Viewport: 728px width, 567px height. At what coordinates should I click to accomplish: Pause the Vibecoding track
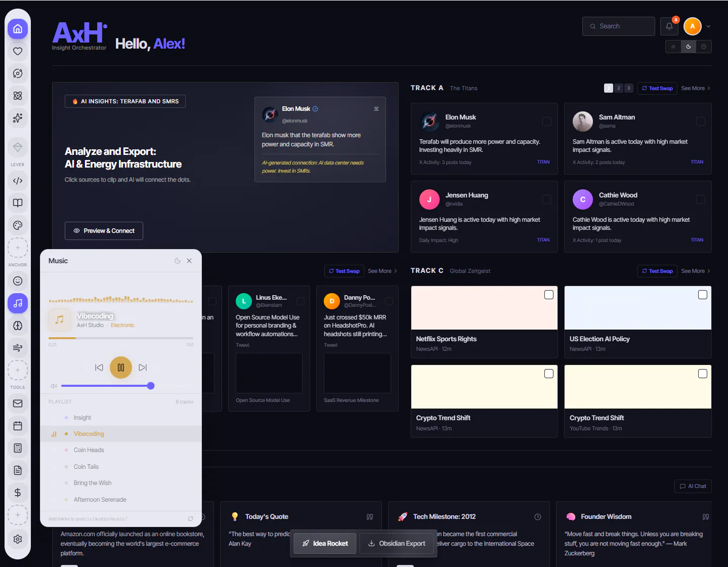[x=121, y=368]
